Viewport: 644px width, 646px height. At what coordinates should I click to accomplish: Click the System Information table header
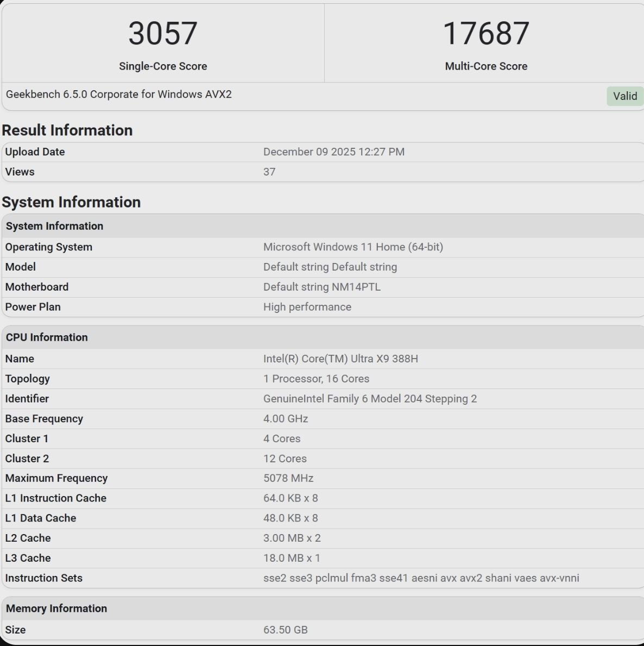[x=54, y=226]
